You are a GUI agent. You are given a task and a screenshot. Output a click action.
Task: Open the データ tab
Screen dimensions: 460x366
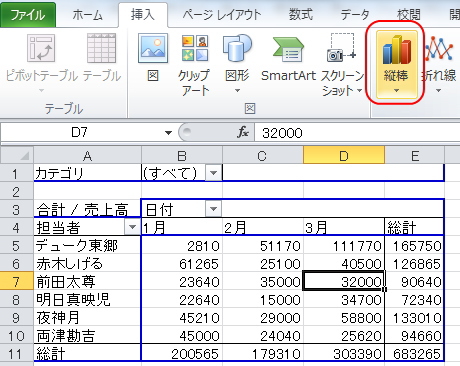coord(355,15)
